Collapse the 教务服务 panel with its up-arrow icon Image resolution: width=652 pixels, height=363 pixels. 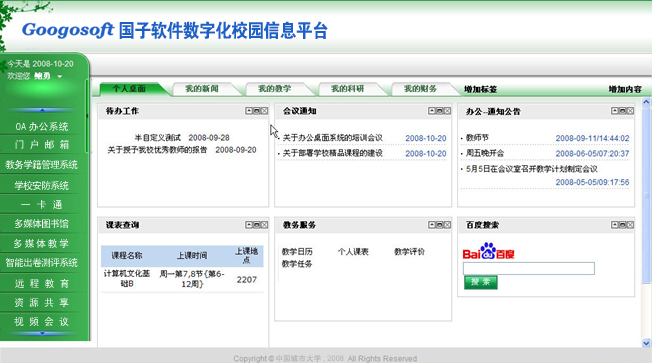(x=432, y=225)
